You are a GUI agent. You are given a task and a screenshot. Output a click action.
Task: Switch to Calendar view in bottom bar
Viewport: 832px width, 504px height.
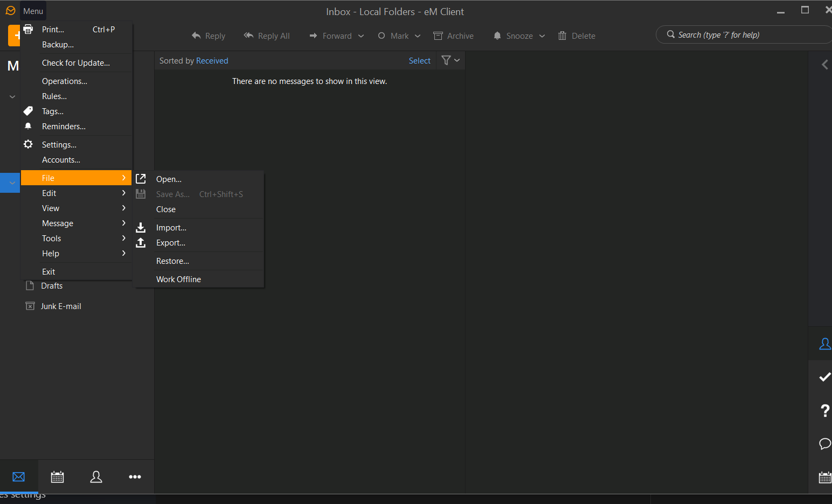click(x=58, y=477)
